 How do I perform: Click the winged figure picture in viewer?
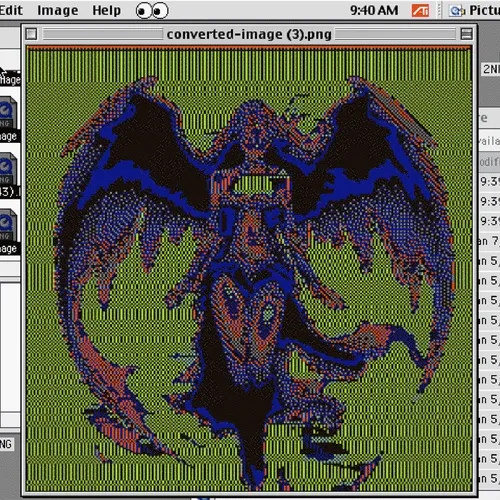coord(249,269)
